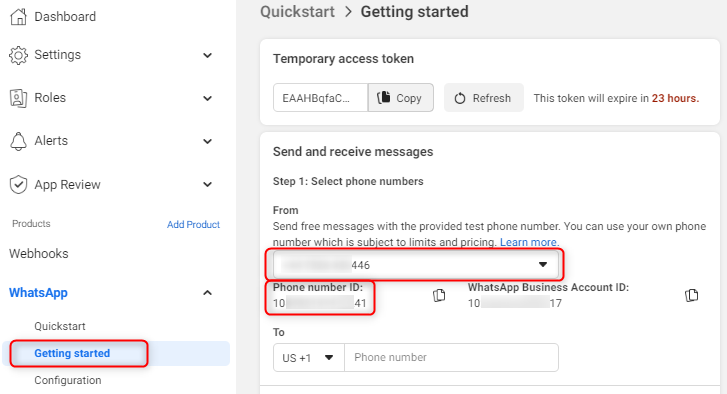Screen dimensions: 727x394
Task: Open the Dashboard menu item
Action: click(x=65, y=17)
